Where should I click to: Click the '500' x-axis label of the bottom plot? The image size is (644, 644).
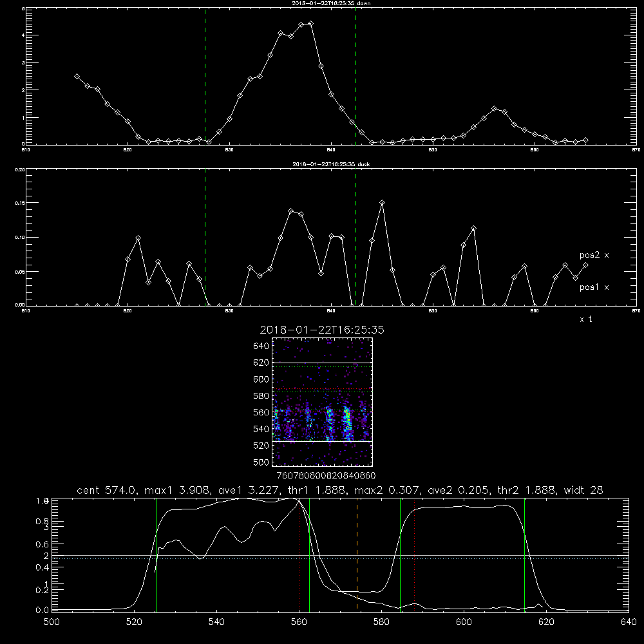pos(52,622)
